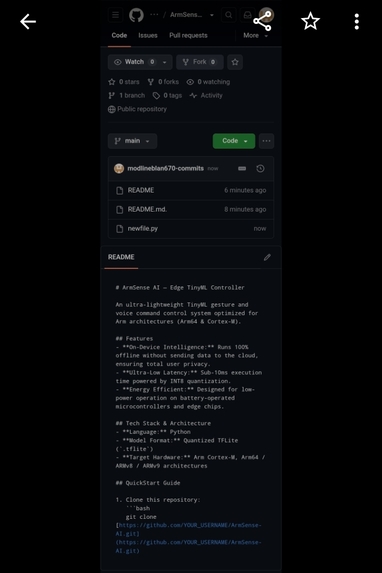Expand commit details ellipsis icon
This screenshot has width=382, height=573.
coord(242,168)
